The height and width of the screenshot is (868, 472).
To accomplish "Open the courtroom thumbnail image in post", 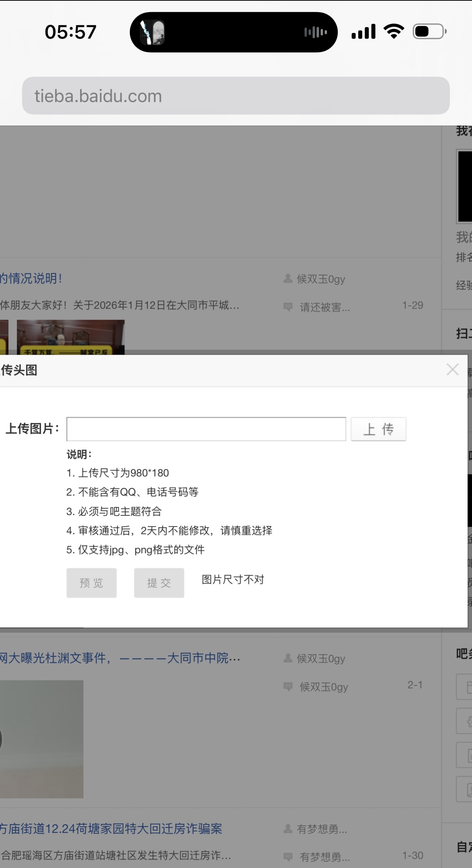I will click(x=71, y=337).
